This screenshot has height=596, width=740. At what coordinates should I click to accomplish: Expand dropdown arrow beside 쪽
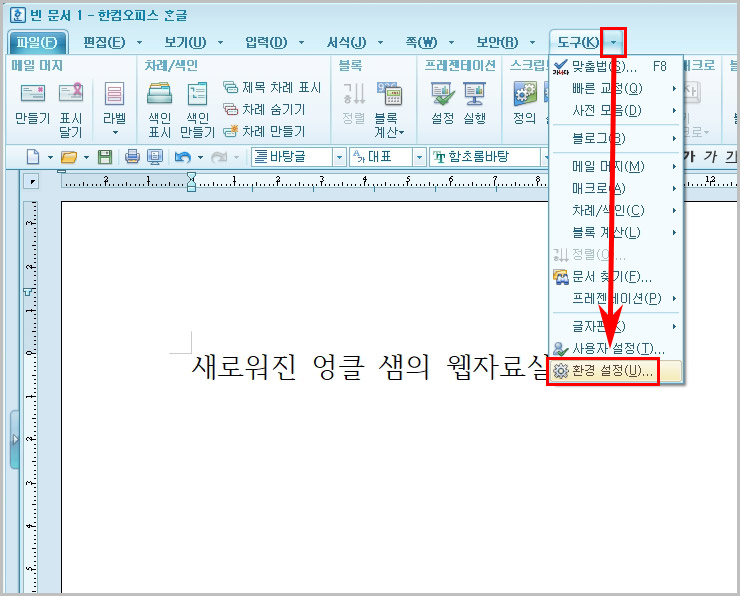451,42
